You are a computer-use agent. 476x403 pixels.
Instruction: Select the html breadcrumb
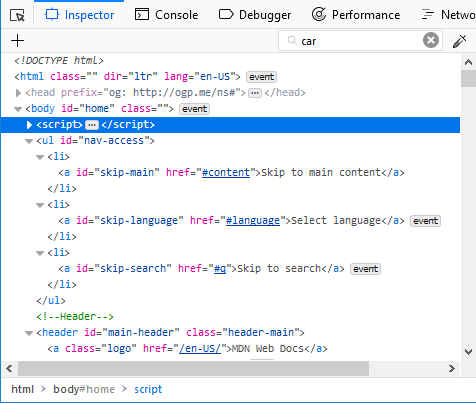(22, 389)
